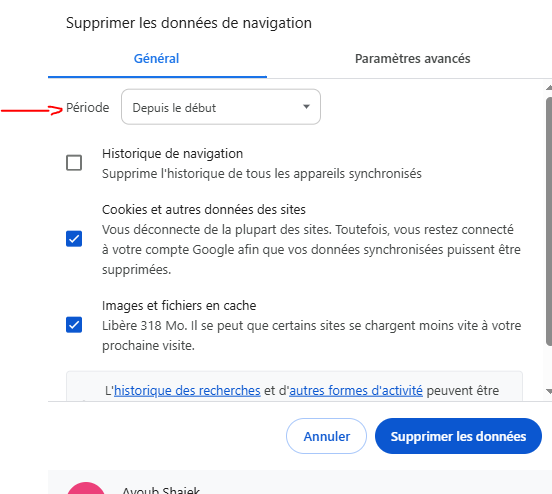552x494 pixels.
Task: Open the 'historique des recherches' link
Action: (187, 390)
